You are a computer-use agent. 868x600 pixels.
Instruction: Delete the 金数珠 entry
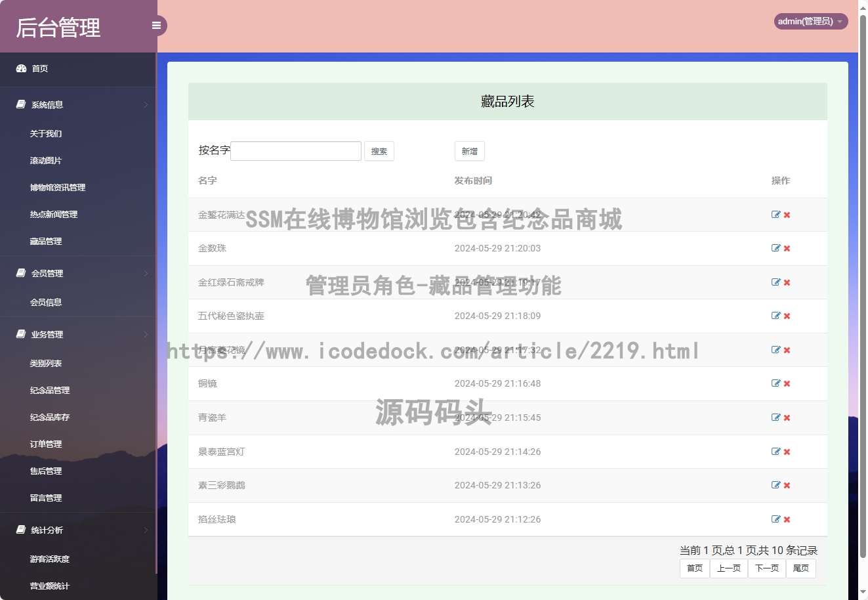pos(787,248)
